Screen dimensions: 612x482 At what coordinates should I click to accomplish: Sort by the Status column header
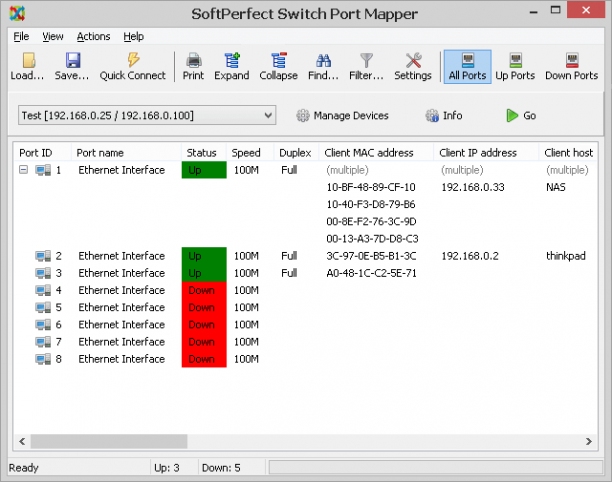tap(204, 153)
